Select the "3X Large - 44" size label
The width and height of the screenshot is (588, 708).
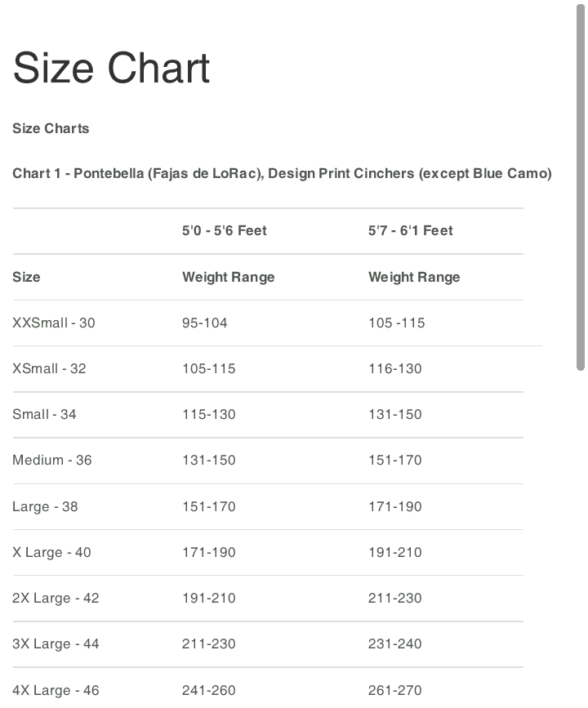(56, 643)
